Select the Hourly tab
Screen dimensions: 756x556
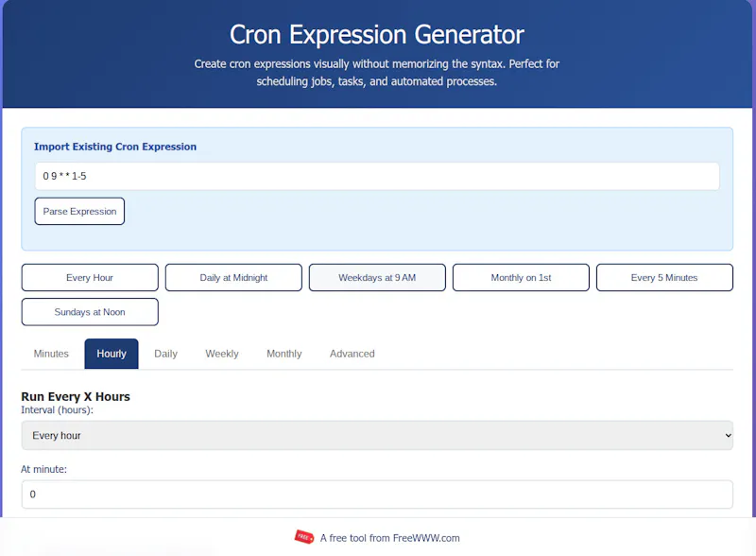pos(112,354)
